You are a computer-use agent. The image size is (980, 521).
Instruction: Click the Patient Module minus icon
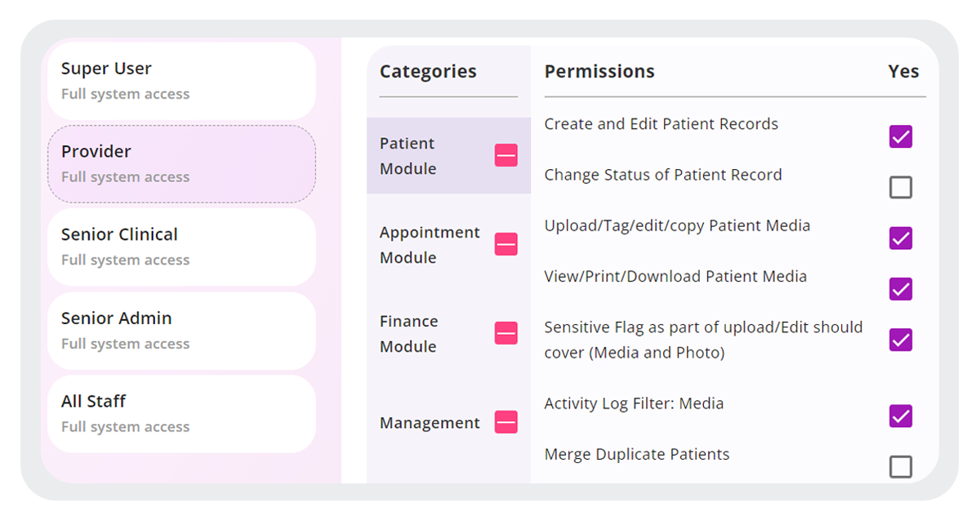(x=506, y=156)
